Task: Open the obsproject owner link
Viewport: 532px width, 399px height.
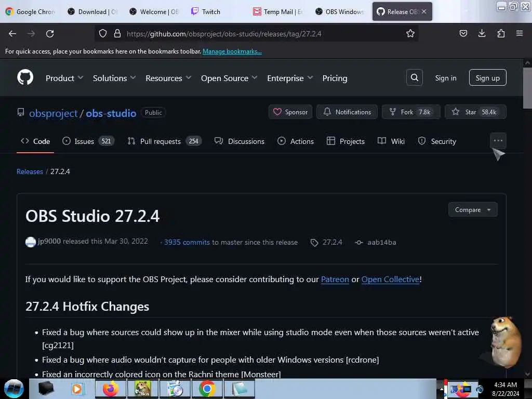Action: (54, 113)
